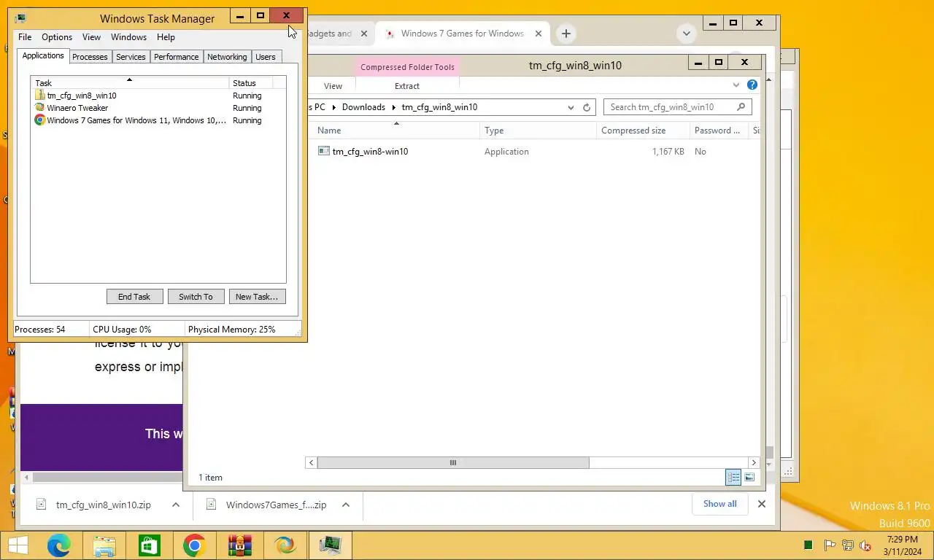Open options chevron for tm_cfg_win8_win10.zip download
Screen dimensions: 934x560
(176, 505)
